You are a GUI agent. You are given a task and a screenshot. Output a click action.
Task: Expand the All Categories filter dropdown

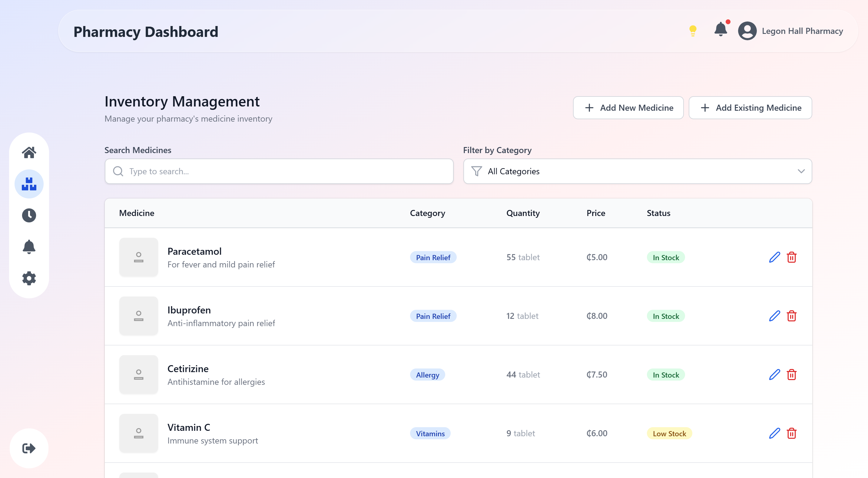click(637, 171)
